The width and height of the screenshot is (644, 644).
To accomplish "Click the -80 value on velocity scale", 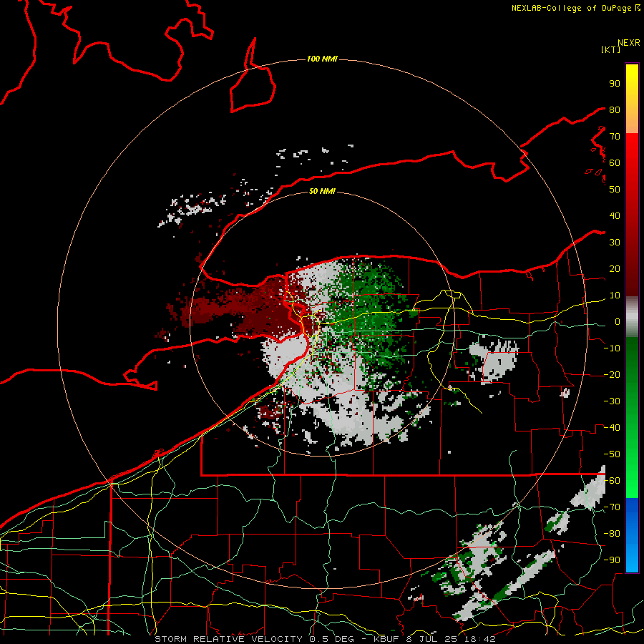I will pos(613,534).
